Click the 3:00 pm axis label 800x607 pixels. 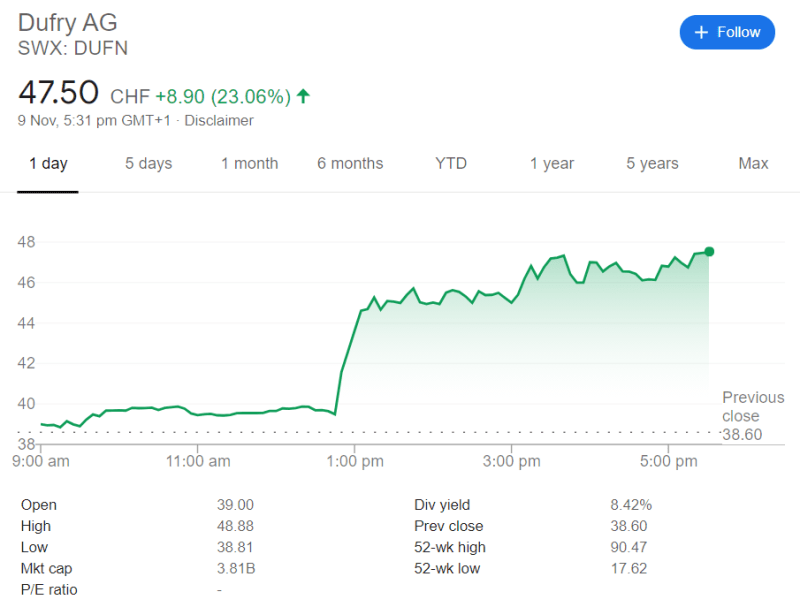(x=512, y=461)
